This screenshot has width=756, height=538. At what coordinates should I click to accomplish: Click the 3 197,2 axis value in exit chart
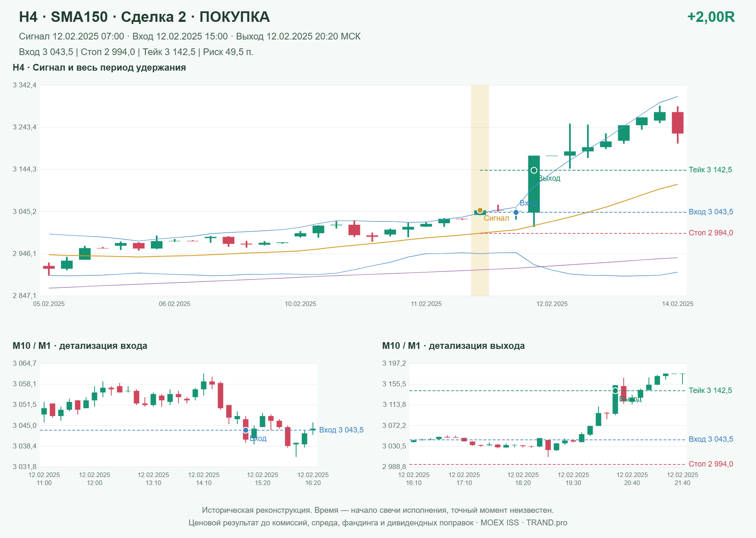click(394, 363)
